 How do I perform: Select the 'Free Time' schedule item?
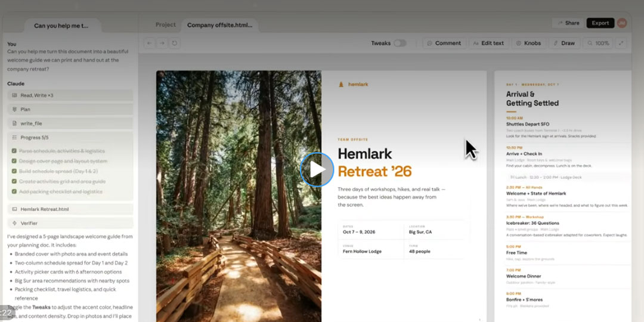[x=516, y=253]
